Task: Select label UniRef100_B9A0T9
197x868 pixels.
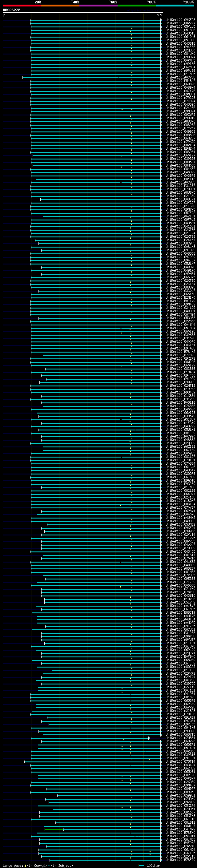Action: pyautogui.click(x=180, y=118)
